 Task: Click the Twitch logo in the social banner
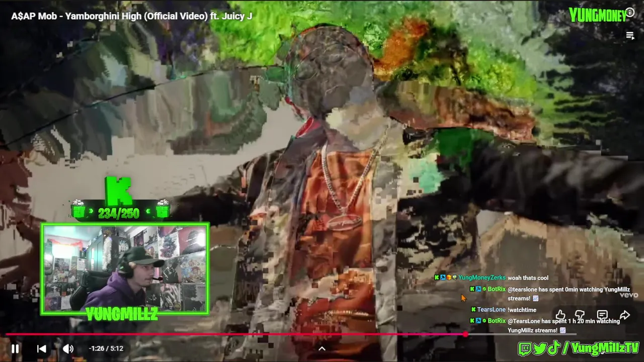525,348
